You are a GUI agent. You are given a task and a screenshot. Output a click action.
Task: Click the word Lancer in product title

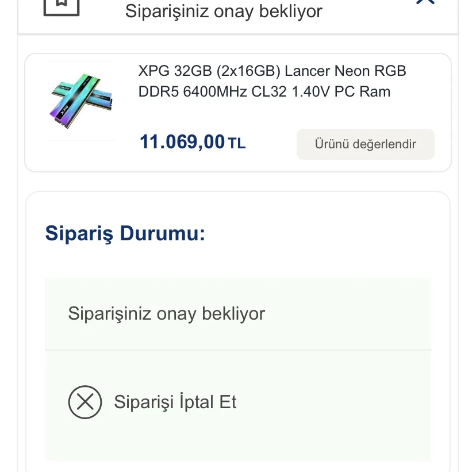tap(308, 71)
